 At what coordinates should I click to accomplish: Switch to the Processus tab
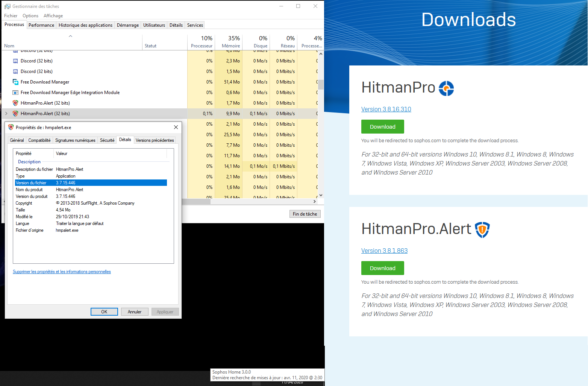click(x=14, y=24)
